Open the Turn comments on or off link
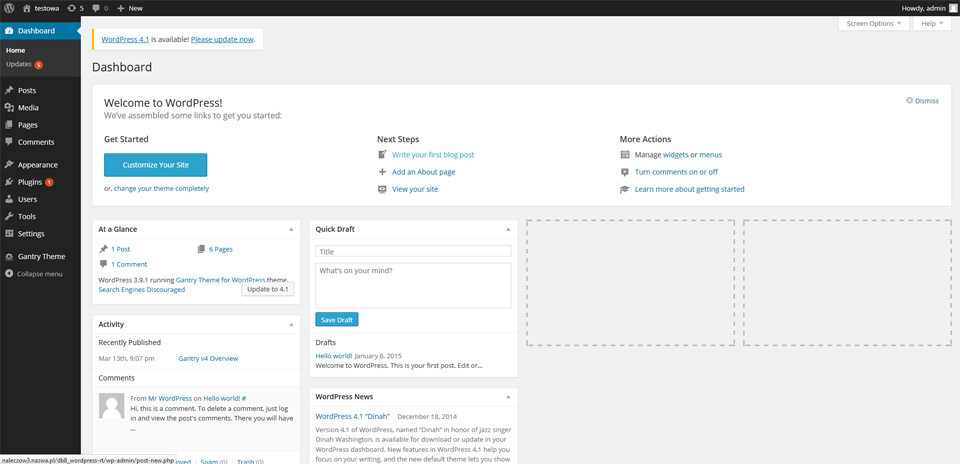Image resolution: width=960 pixels, height=464 pixels. [x=677, y=172]
